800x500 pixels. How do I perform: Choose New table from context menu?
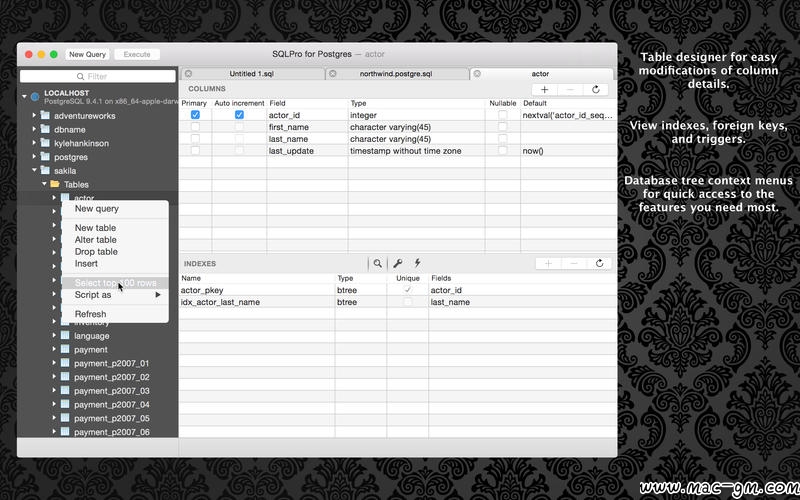click(115, 228)
